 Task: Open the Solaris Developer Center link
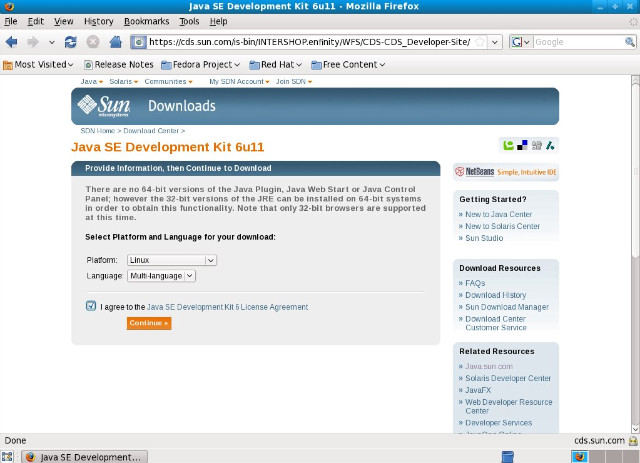click(x=508, y=378)
